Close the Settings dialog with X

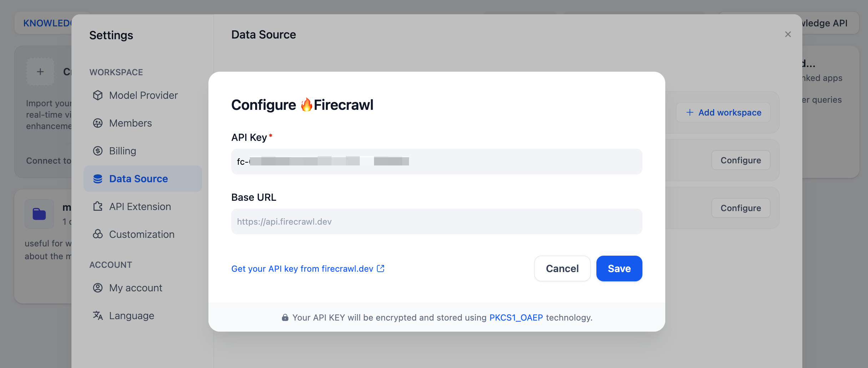pos(788,34)
